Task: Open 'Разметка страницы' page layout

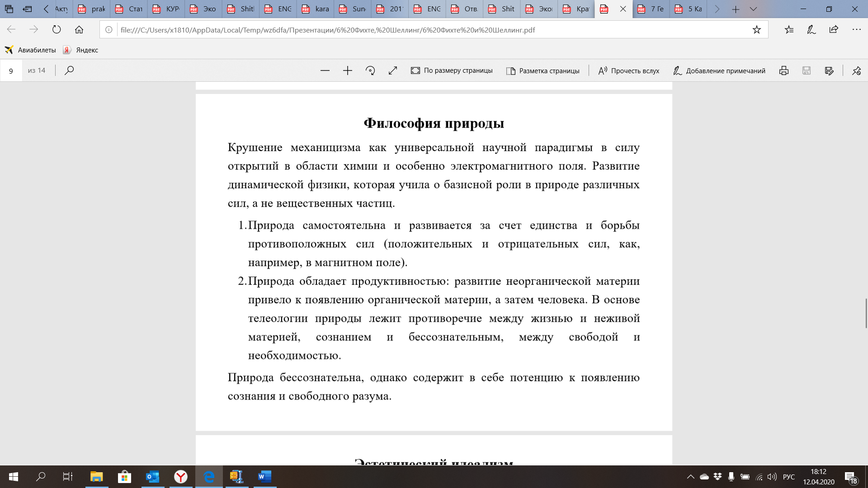Action: point(543,70)
